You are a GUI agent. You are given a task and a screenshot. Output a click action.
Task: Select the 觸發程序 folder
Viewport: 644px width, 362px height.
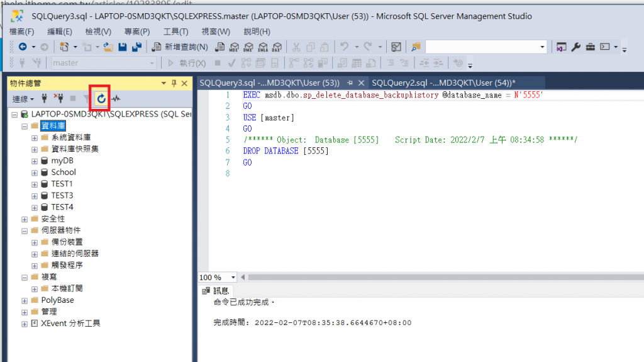(67, 265)
